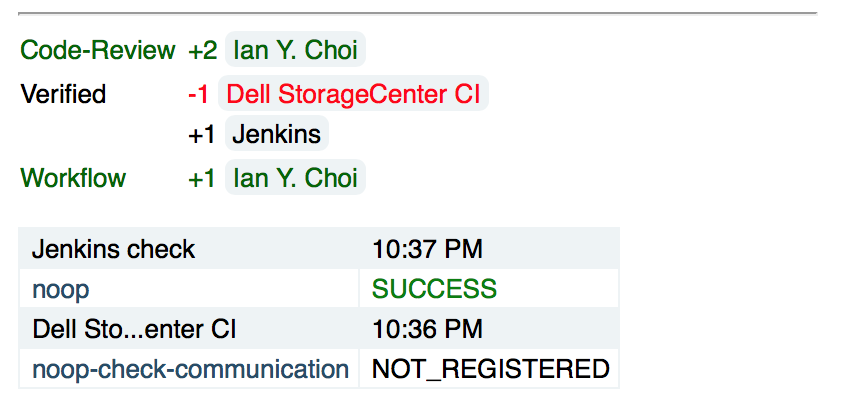842x404 pixels.
Task: Select the Jenkins reviewer chip under Verified
Action: pyautogui.click(x=277, y=134)
